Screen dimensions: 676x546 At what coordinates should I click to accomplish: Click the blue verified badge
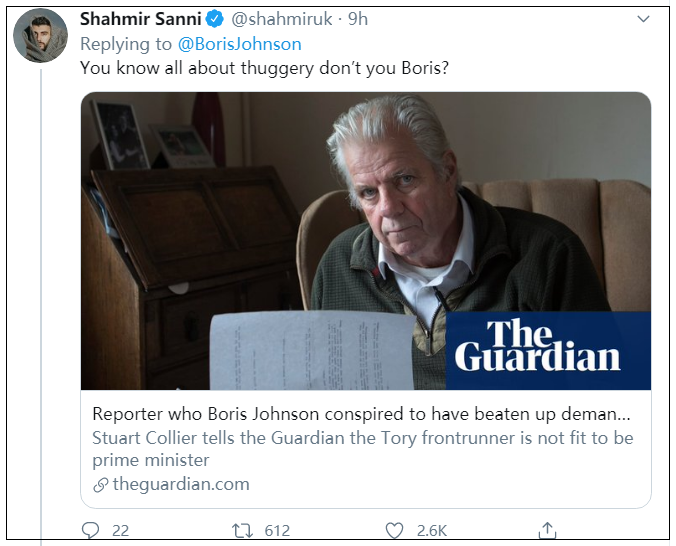tap(215, 19)
